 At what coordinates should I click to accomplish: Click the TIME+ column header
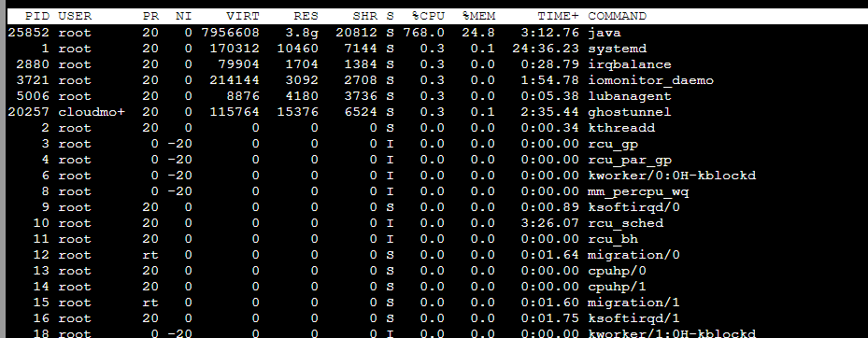click(558, 16)
